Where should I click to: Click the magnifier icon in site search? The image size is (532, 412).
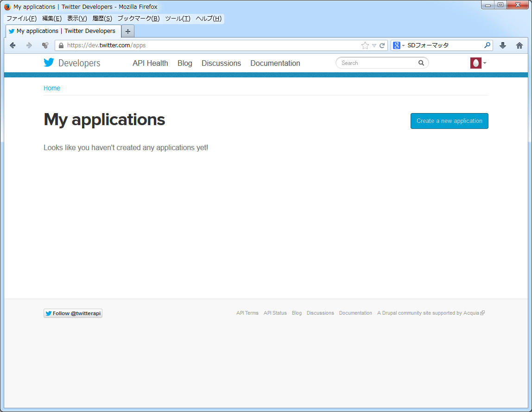(x=421, y=63)
